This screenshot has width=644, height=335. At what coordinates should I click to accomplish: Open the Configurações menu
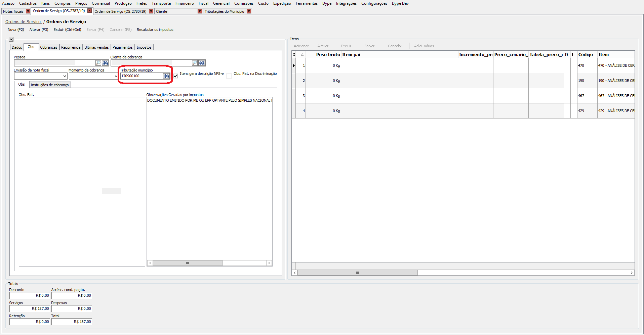[x=374, y=3]
